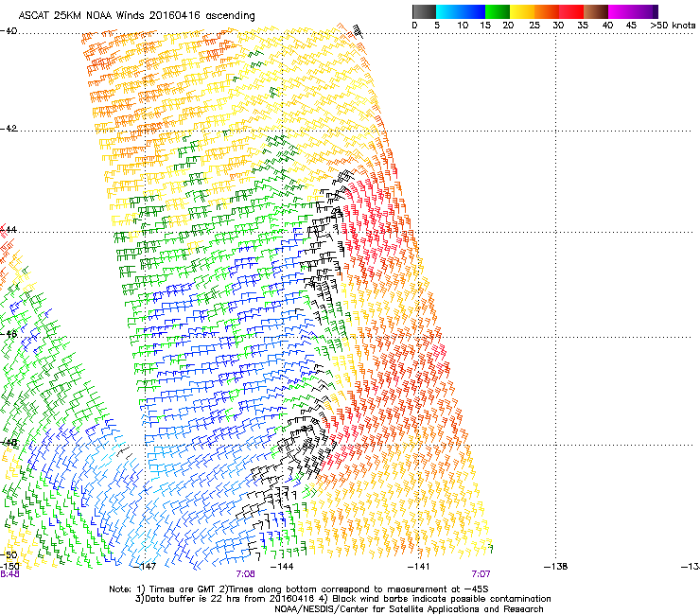Click the -44 latitude axis label
This screenshot has width=700, height=615.
coord(9,230)
